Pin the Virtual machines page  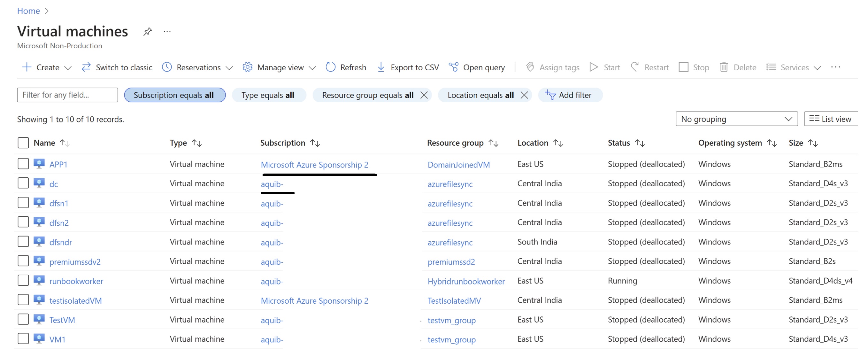147,32
